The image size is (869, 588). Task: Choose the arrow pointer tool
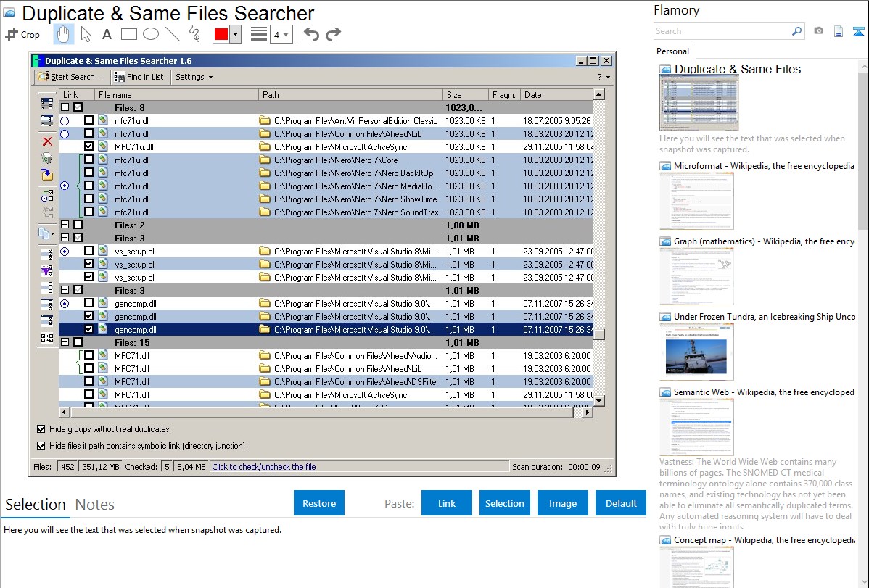(86, 34)
